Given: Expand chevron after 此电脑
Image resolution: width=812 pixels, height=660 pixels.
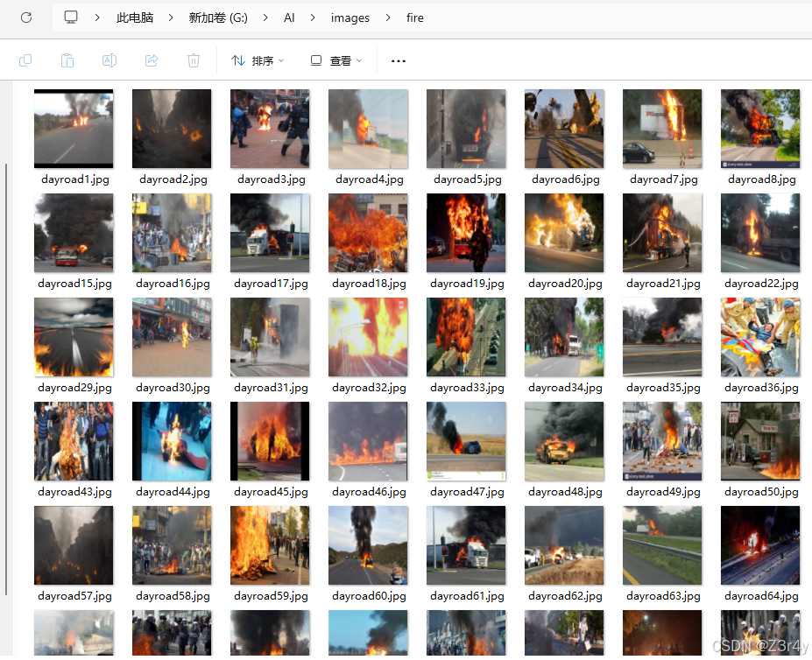Looking at the screenshot, I should [x=171, y=18].
